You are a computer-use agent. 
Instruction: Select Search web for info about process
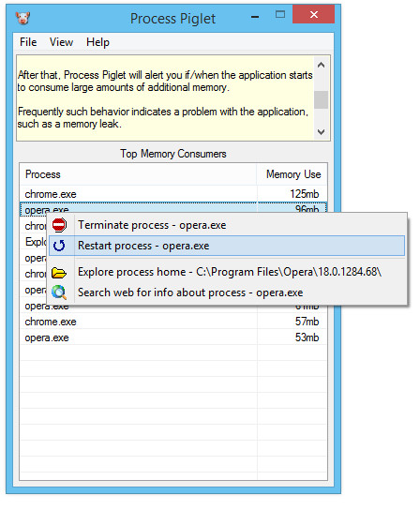(227, 292)
